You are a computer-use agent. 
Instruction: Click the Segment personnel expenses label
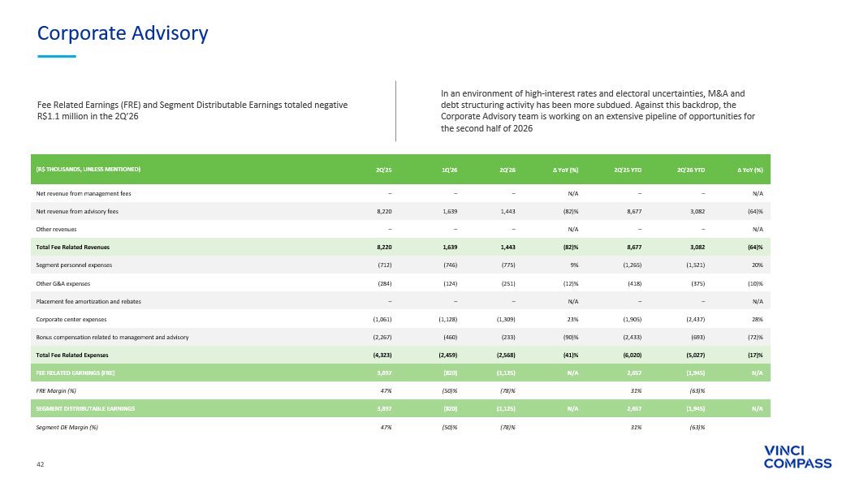(x=74, y=265)
